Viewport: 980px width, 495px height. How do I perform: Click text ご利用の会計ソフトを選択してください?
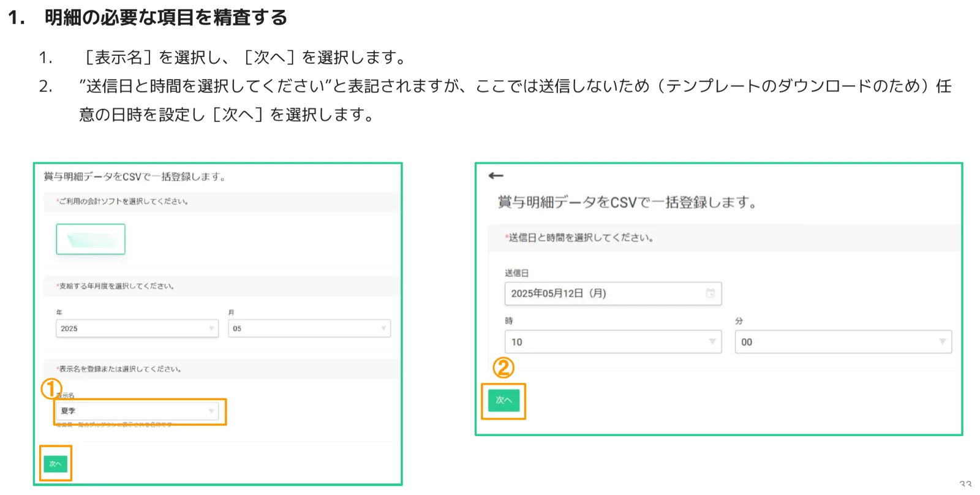pyautogui.click(x=124, y=201)
